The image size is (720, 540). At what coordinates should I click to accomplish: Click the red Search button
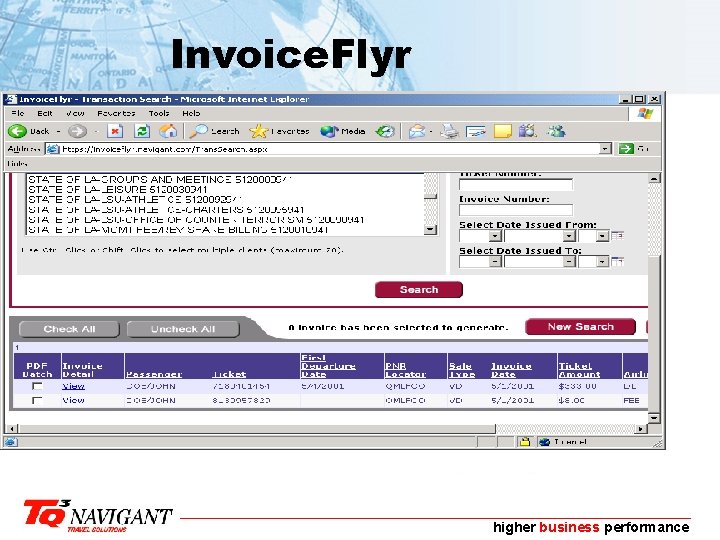coord(419,290)
